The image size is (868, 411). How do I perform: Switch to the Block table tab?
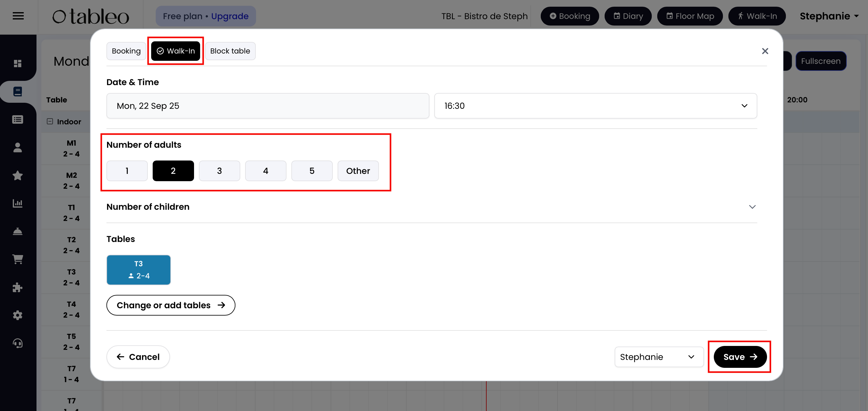(x=230, y=51)
